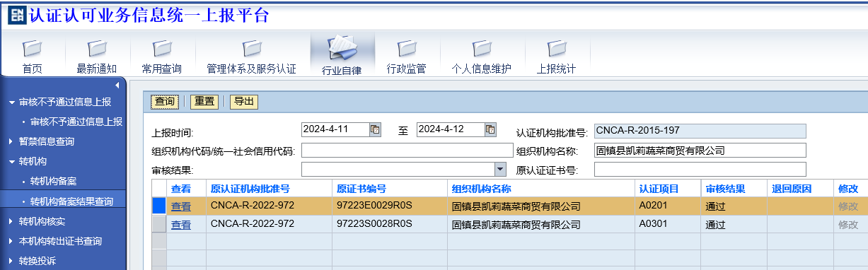The height and width of the screenshot is (270, 868).
Task: Open the 个人信息维护 folder icon
Action: click(x=482, y=49)
